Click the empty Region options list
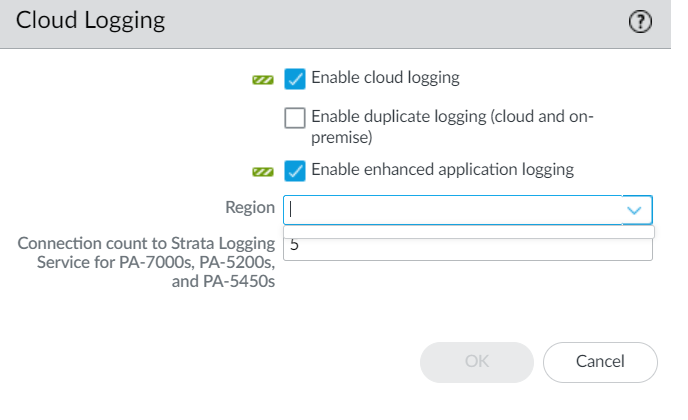The height and width of the screenshot is (420, 688). tap(468, 232)
